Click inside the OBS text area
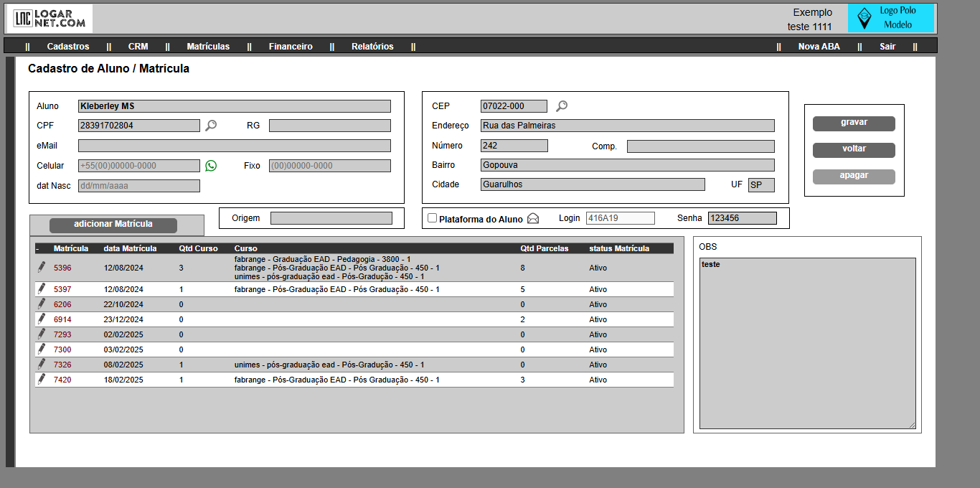Image resolution: width=980 pixels, height=488 pixels. point(808,344)
